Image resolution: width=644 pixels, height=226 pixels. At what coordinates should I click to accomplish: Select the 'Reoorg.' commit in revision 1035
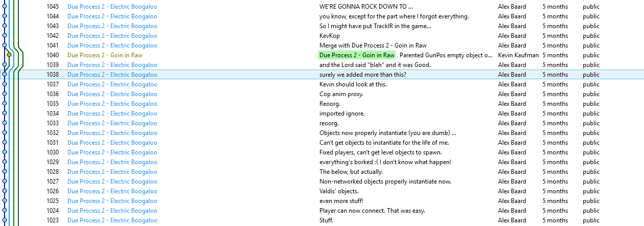point(330,104)
